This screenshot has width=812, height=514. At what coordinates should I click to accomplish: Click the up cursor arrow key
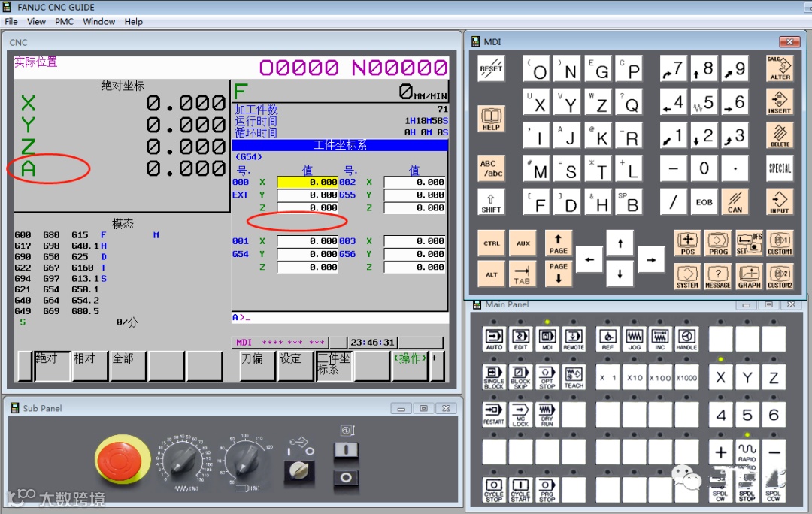pos(620,243)
